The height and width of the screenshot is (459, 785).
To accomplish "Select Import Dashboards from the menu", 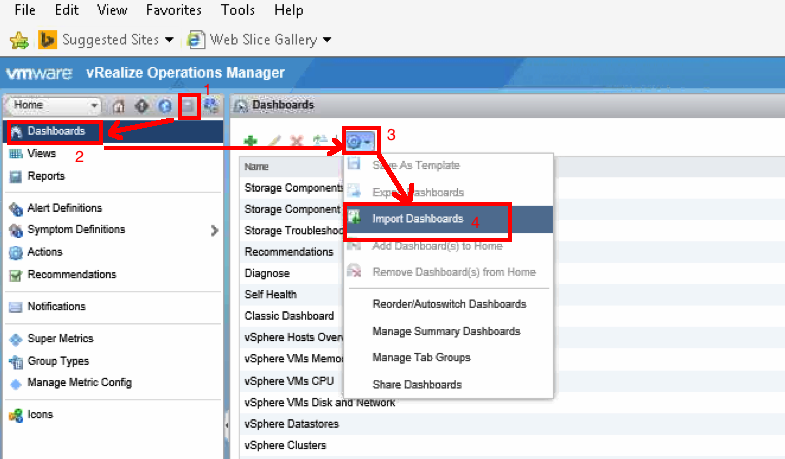I will click(x=417, y=219).
